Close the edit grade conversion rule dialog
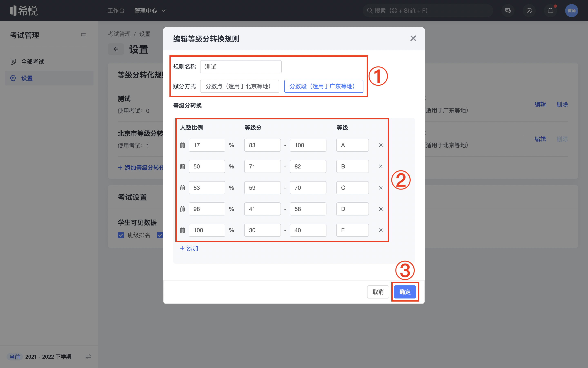The height and width of the screenshot is (368, 588). (413, 38)
